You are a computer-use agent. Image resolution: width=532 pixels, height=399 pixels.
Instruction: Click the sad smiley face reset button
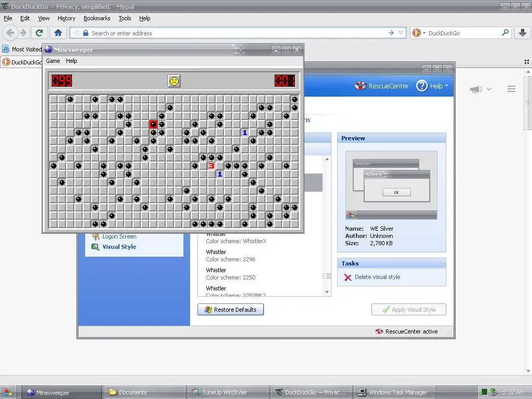(x=174, y=81)
